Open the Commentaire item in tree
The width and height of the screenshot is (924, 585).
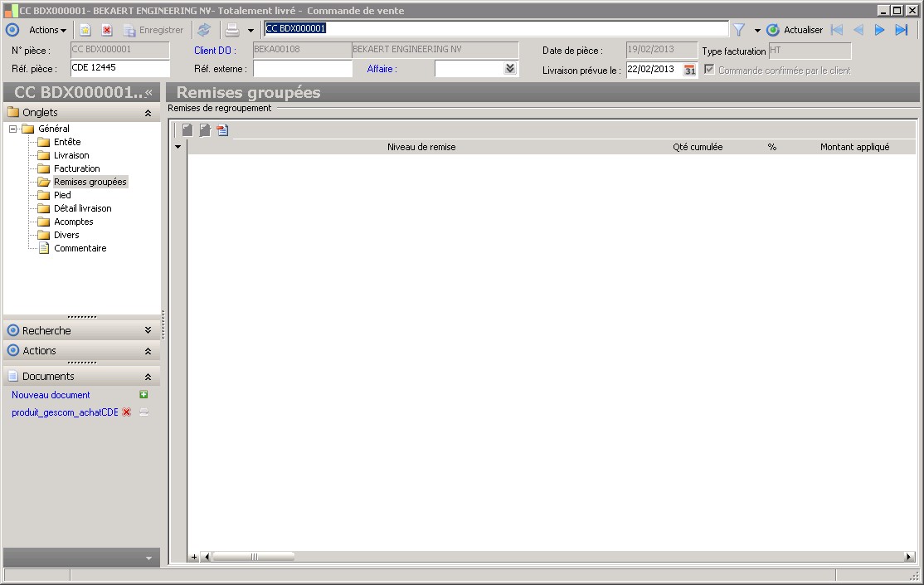pyautogui.click(x=80, y=248)
